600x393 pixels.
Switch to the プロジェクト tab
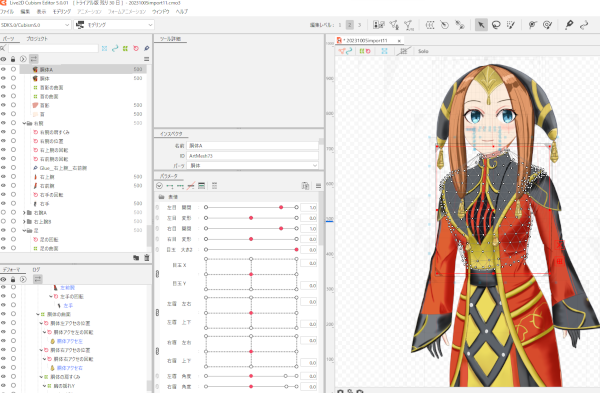click(x=37, y=39)
